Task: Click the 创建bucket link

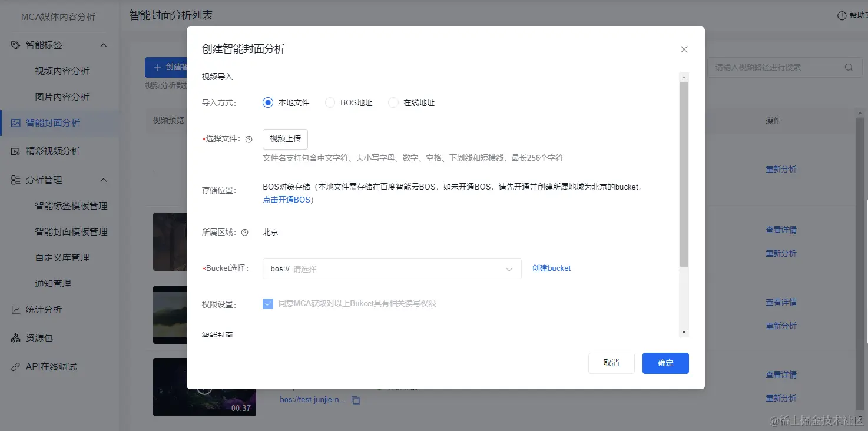Action: (552, 268)
